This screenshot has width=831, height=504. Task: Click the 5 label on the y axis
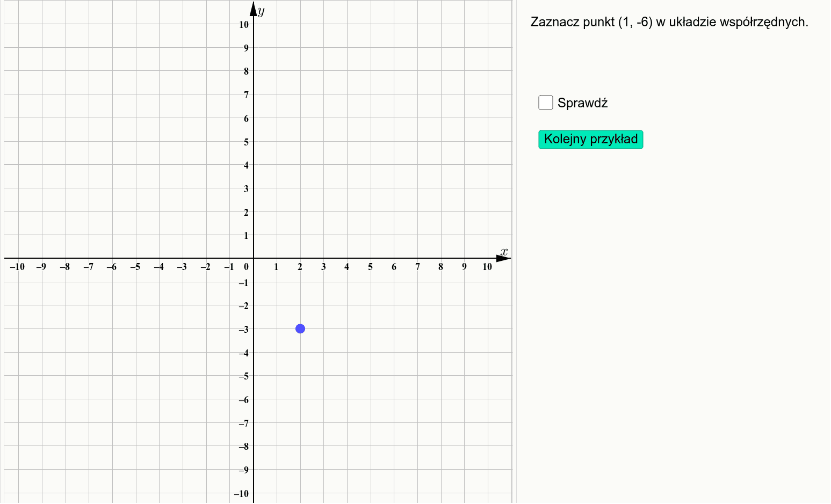[x=247, y=142]
